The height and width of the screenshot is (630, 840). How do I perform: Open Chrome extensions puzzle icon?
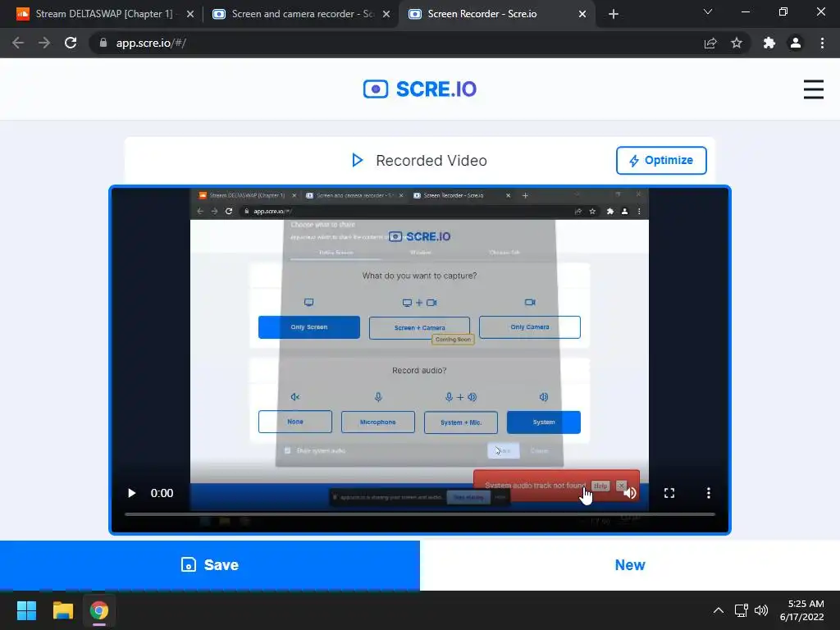[x=769, y=43]
